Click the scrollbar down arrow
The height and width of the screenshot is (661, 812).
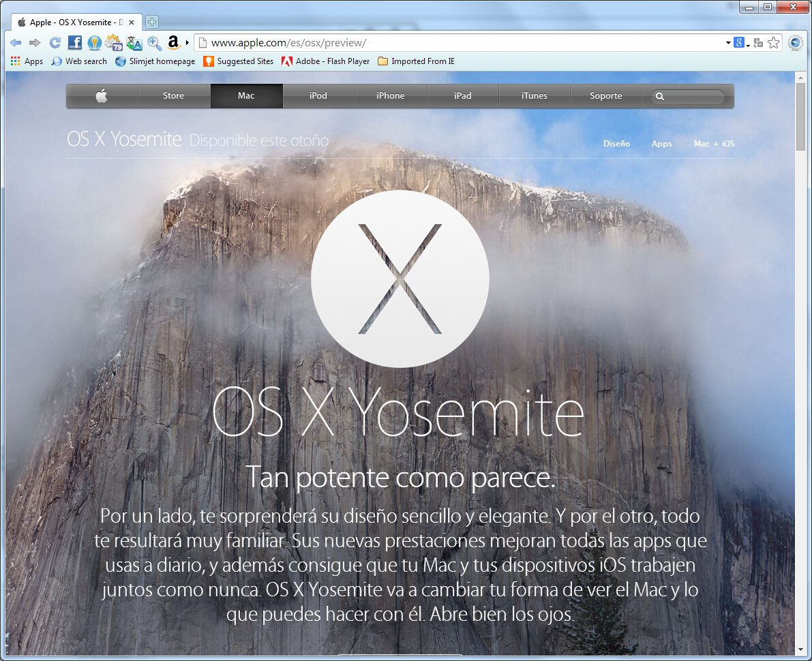pyautogui.click(x=800, y=649)
